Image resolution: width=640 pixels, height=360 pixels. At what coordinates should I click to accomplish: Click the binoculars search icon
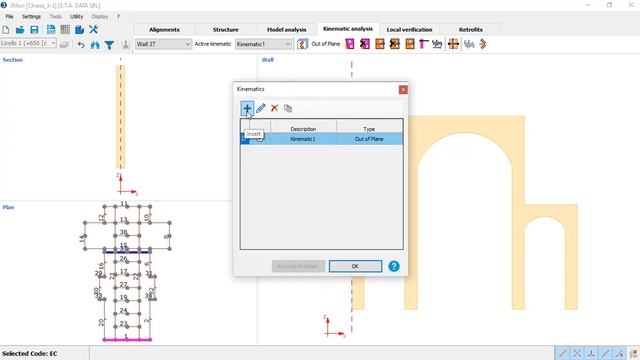tap(95, 44)
